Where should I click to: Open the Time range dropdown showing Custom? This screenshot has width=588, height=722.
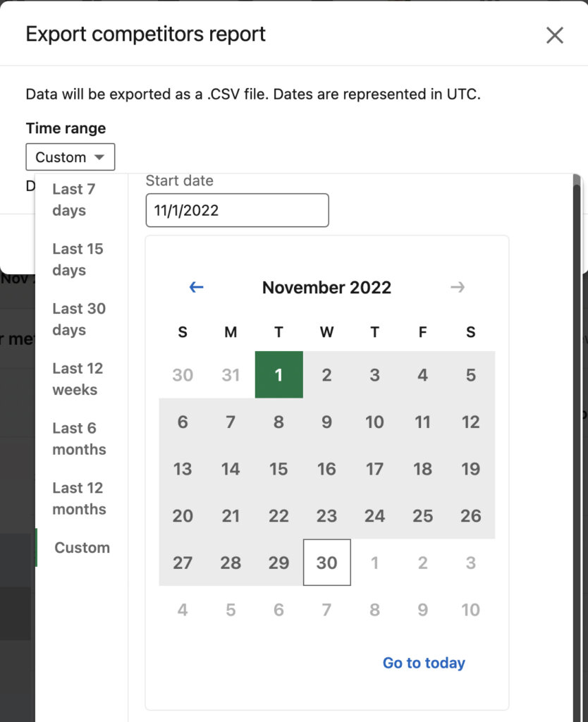[70, 157]
